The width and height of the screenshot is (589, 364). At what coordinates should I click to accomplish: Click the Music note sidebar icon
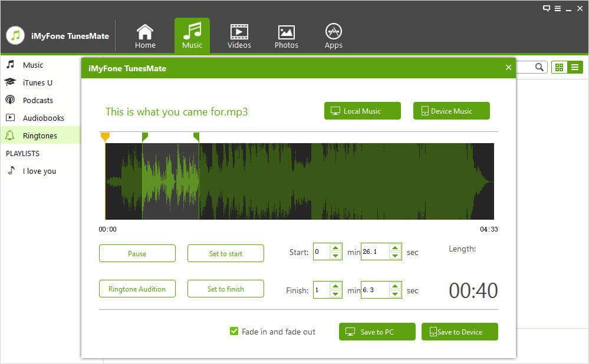pos(11,65)
